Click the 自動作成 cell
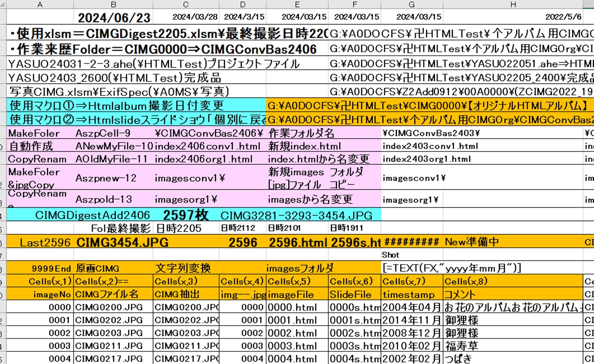Viewport: 594px width, 364px height. click(40, 146)
